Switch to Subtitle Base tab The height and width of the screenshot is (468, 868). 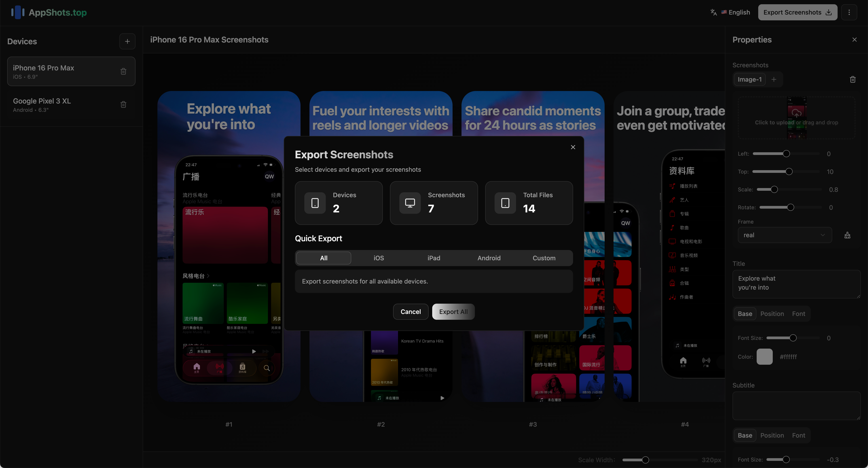coord(745,435)
